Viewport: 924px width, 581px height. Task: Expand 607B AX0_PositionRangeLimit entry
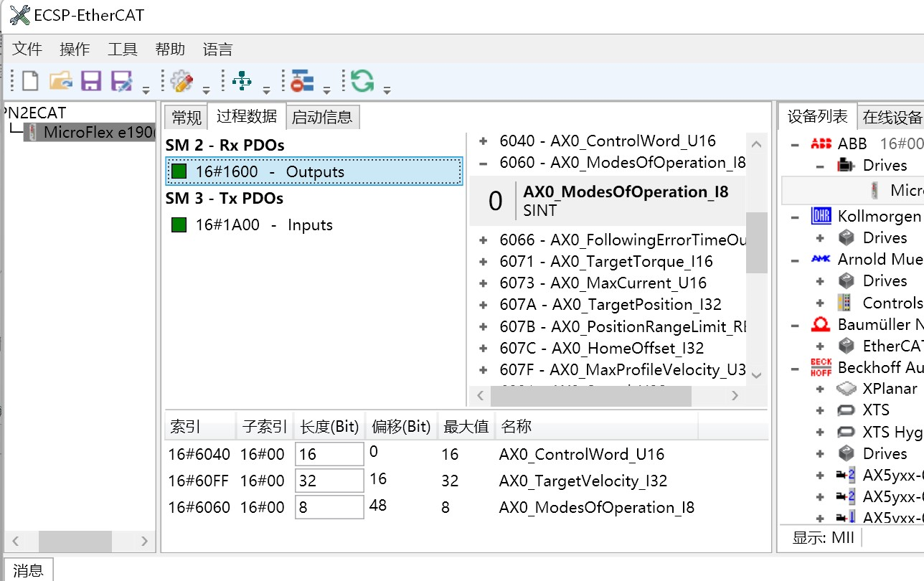[484, 327]
